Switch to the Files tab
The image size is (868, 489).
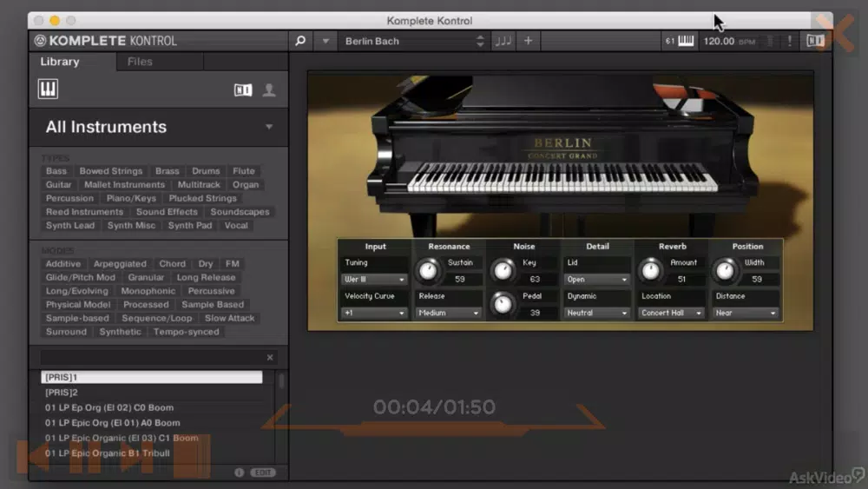click(140, 62)
